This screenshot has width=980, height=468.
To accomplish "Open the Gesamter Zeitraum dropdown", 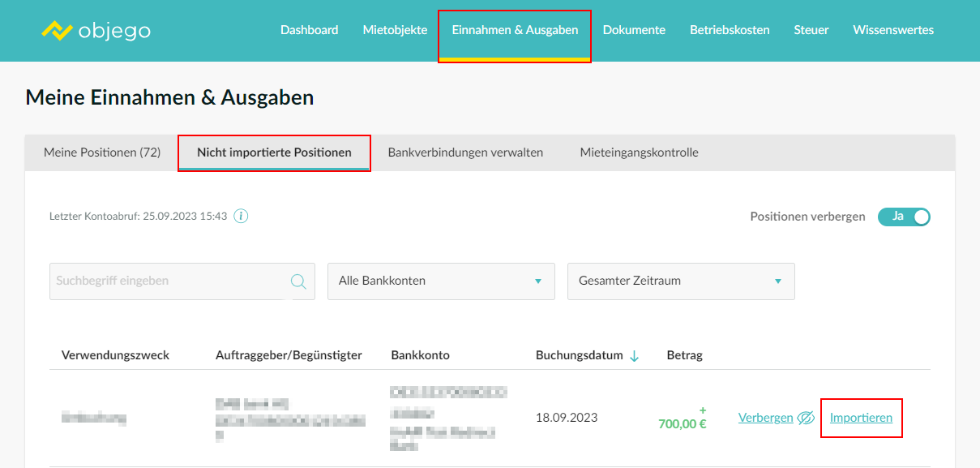I will 681,281.
